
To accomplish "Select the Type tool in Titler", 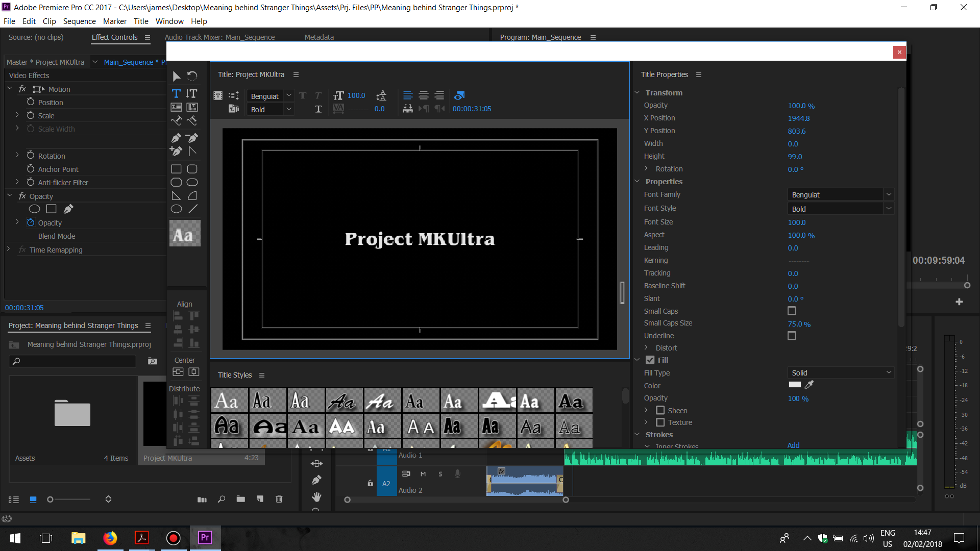I will pyautogui.click(x=176, y=93).
